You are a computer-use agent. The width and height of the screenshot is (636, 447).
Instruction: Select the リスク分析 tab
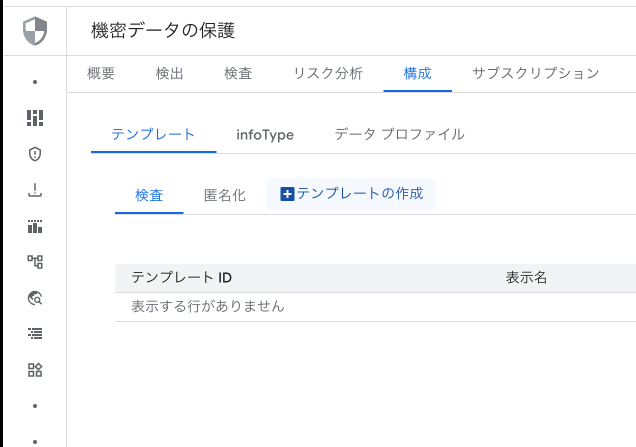coord(328,73)
